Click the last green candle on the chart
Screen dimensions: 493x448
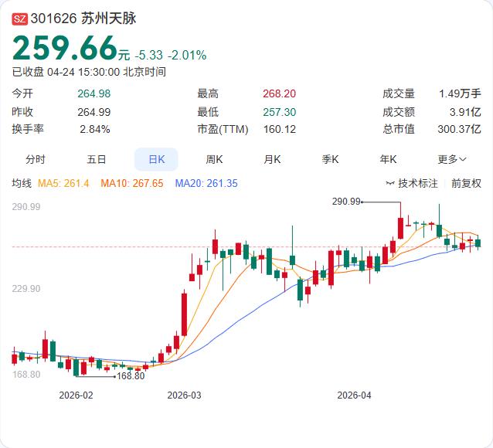point(478,243)
